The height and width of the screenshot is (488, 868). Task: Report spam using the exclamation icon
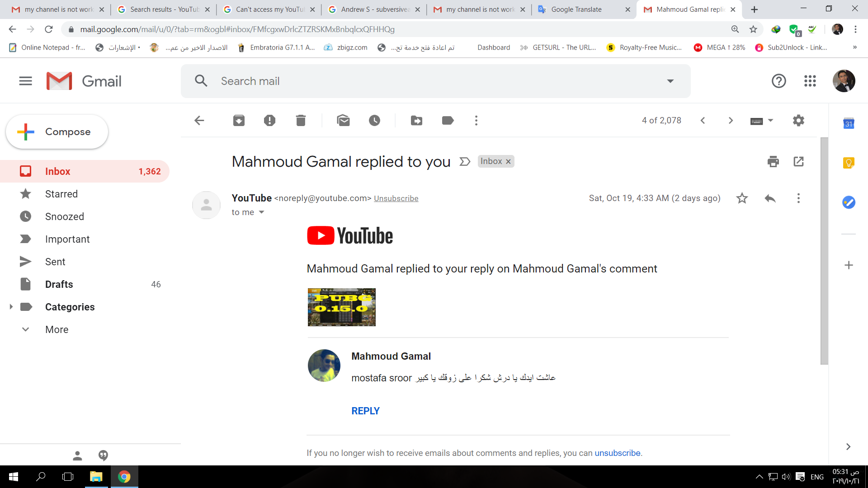269,121
